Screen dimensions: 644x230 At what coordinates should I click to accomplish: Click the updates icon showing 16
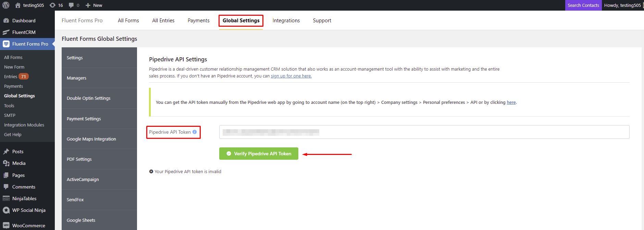pos(52,5)
